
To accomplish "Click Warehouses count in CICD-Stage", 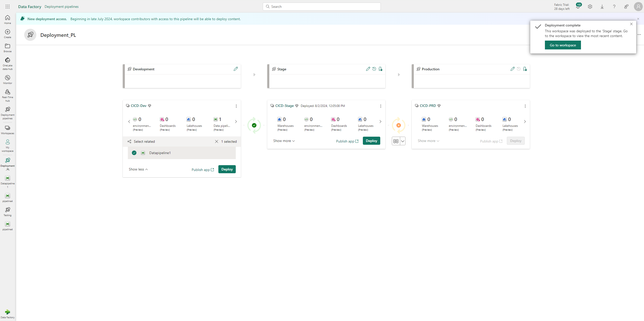I will coord(285,124).
